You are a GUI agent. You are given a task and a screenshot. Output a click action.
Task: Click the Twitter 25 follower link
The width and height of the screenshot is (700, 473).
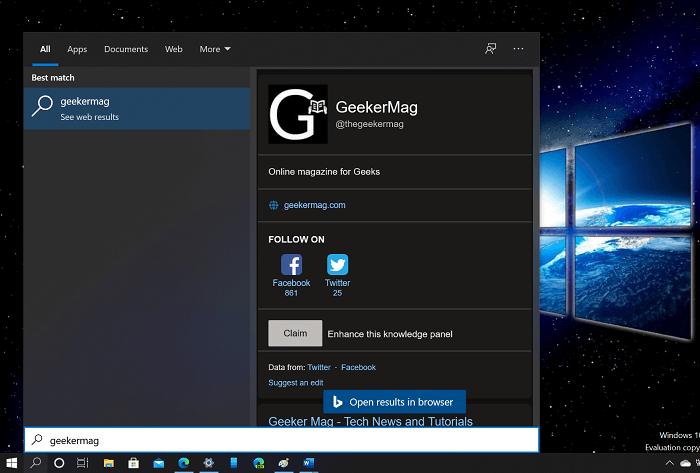338,288
